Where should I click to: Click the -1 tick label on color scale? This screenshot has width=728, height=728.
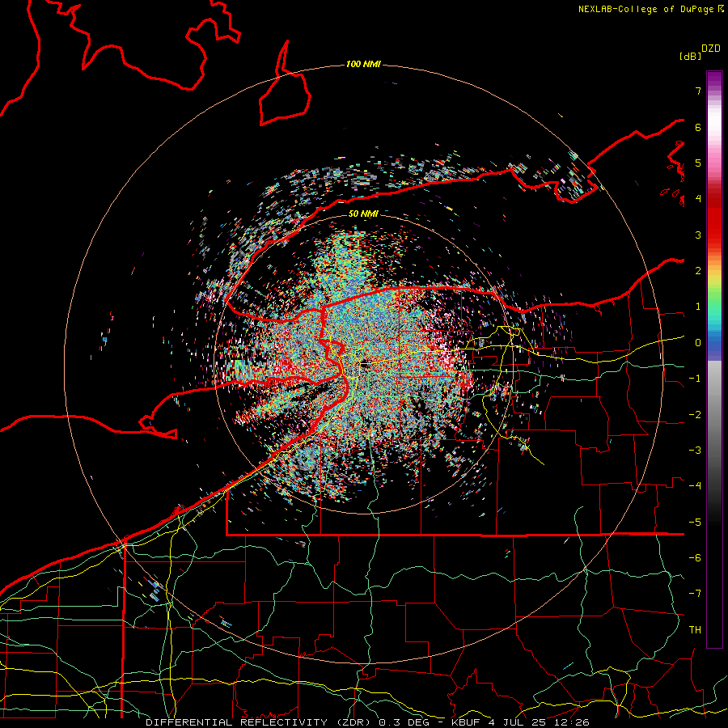coord(695,379)
